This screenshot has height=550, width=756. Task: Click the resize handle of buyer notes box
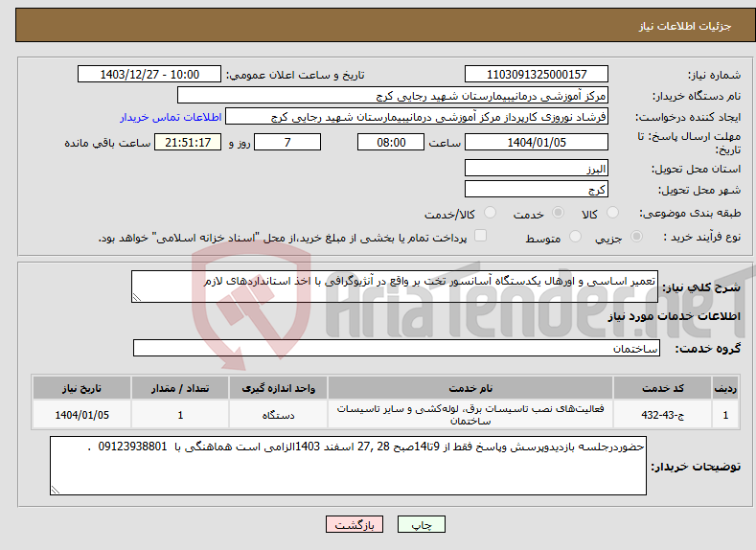56,490
